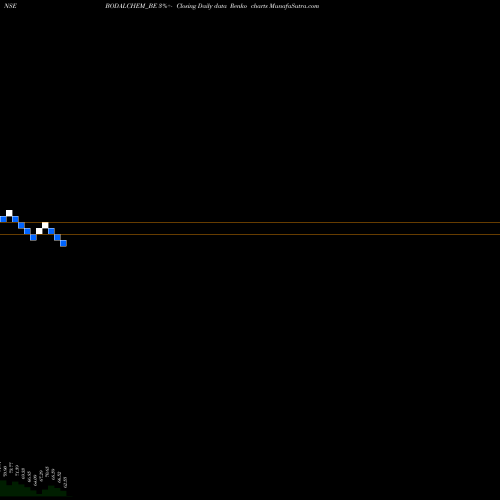Image resolution: width=500 pixels, height=500 pixels.
Task: Click the MunafaSutra.com text in header
Action: [294, 6]
